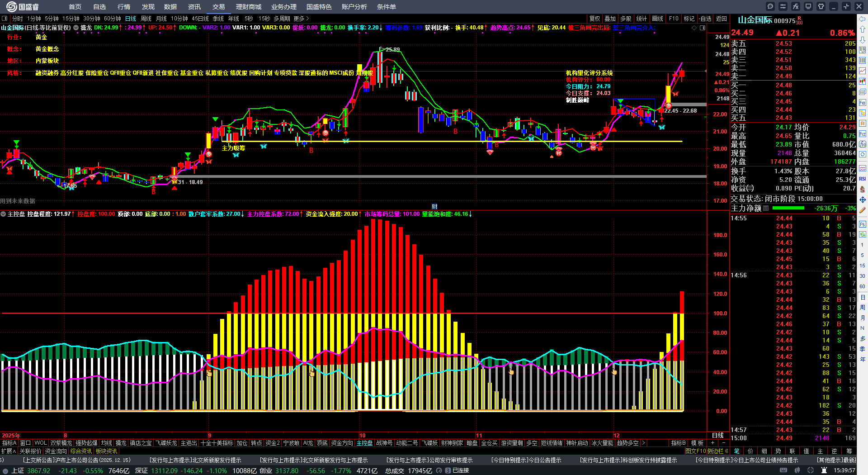Image resolution: width=868 pixels, height=475 pixels.
Task: Toggle 复权 price adjustment
Action: coord(595,19)
